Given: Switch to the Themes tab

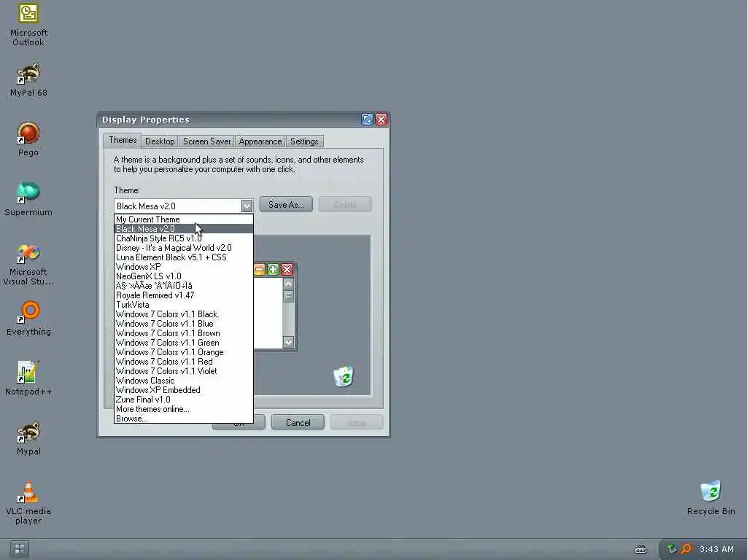Looking at the screenshot, I should [x=123, y=140].
